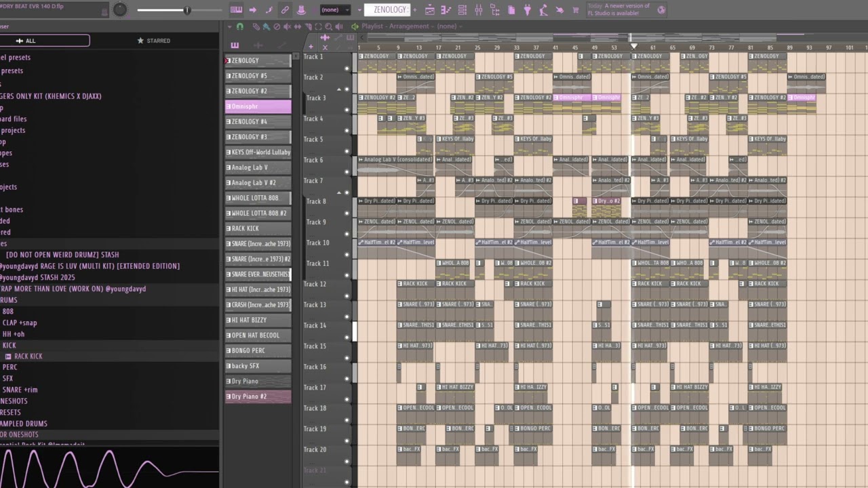The width and height of the screenshot is (868, 488).
Task: Open the Playlist view icon
Action: tap(430, 10)
